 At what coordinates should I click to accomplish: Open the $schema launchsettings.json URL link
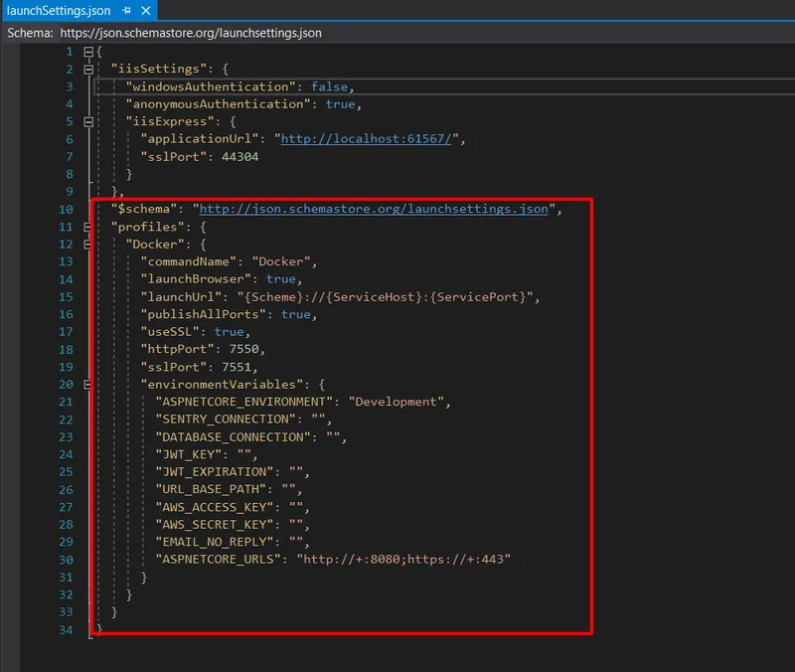tap(374, 209)
